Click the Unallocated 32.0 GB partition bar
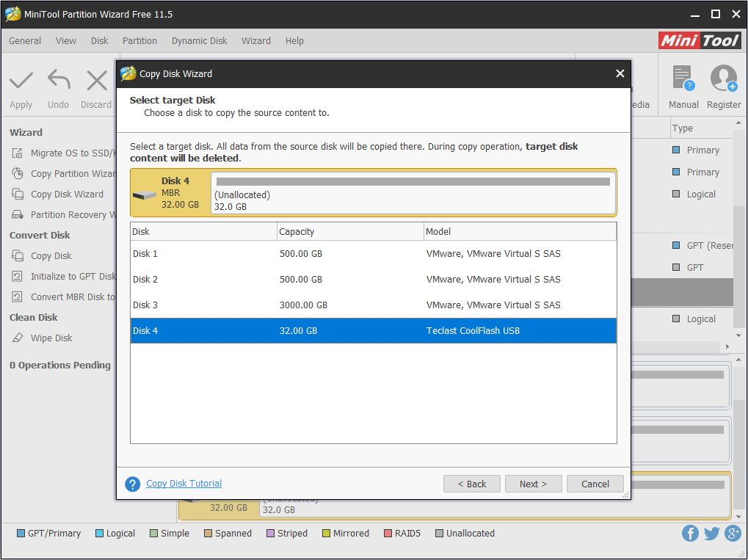The image size is (748, 560). (x=413, y=193)
